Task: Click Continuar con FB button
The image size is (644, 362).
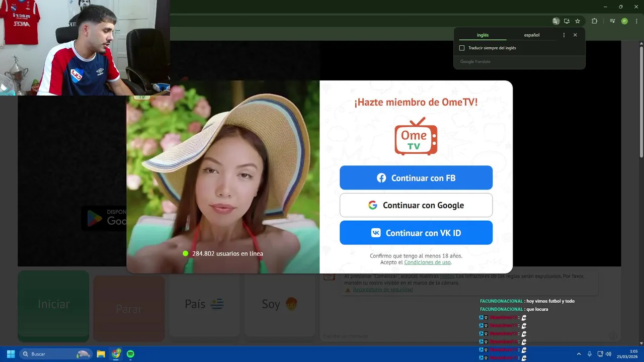Action: (416, 177)
